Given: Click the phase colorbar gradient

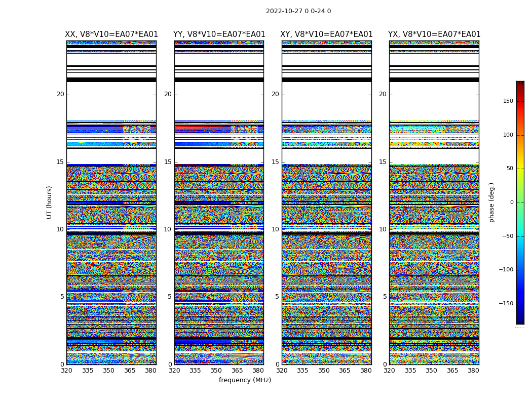Looking at the screenshot, I should [520, 202].
